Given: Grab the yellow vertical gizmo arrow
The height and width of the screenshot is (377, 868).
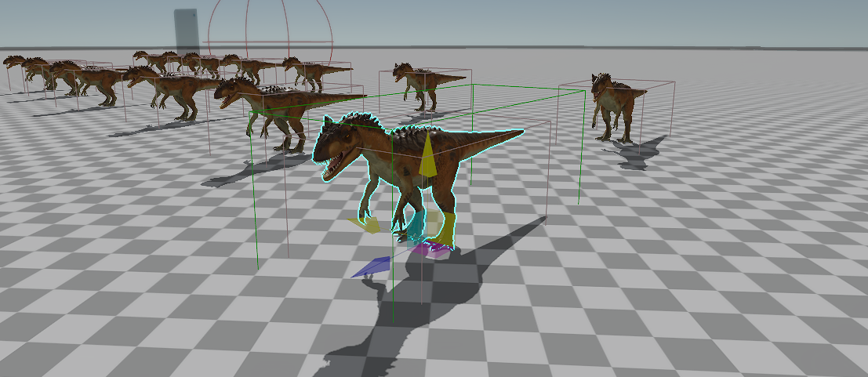Looking at the screenshot, I should tap(427, 155).
